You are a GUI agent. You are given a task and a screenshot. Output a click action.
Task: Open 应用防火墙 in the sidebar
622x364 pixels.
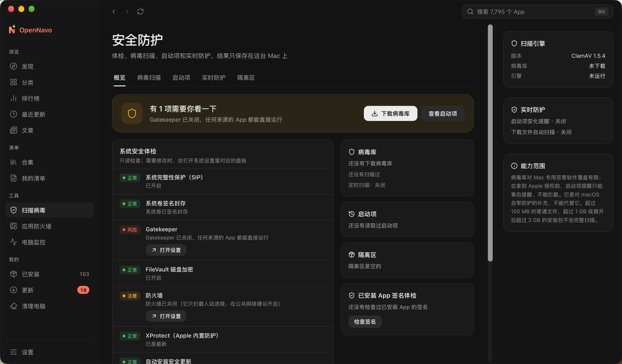49,226
